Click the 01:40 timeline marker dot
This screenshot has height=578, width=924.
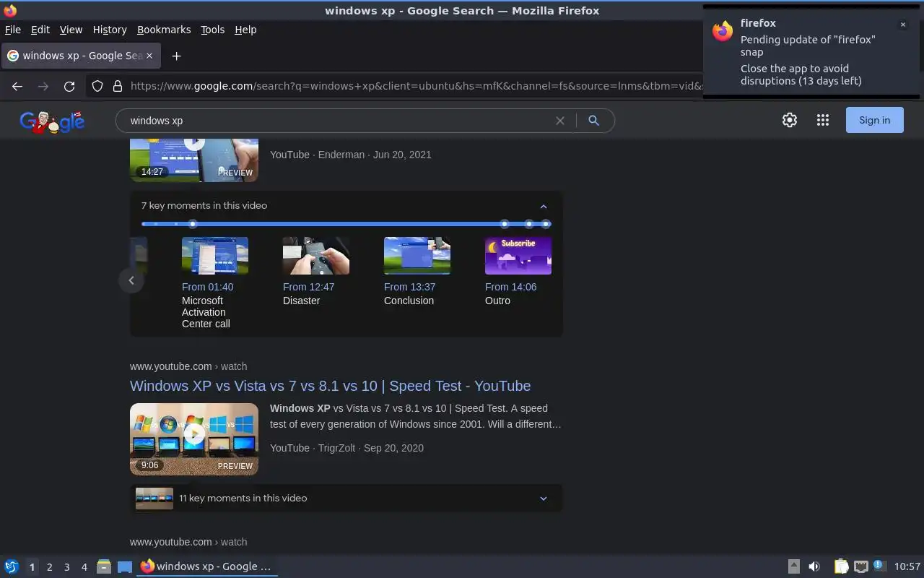(x=193, y=224)
